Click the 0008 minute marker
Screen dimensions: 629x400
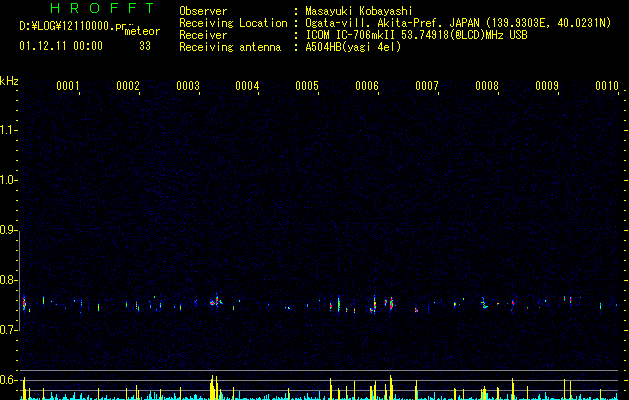click(487, 86)
